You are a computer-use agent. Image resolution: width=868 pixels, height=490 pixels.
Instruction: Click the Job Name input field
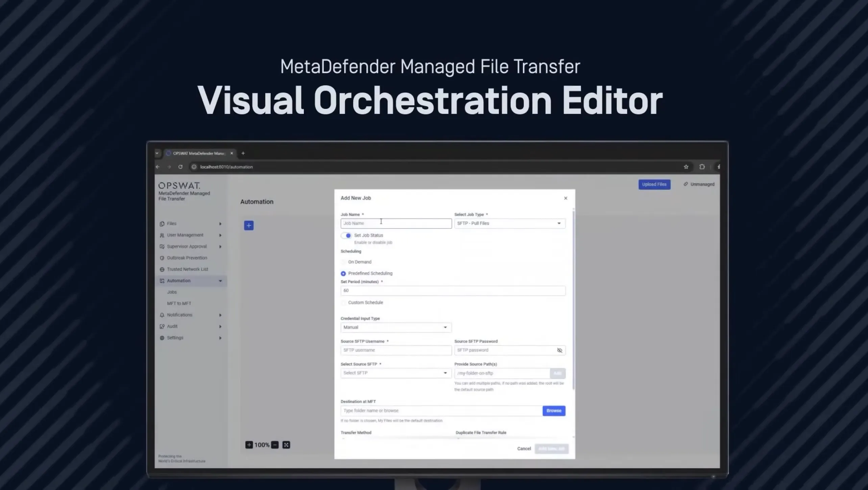396,224
